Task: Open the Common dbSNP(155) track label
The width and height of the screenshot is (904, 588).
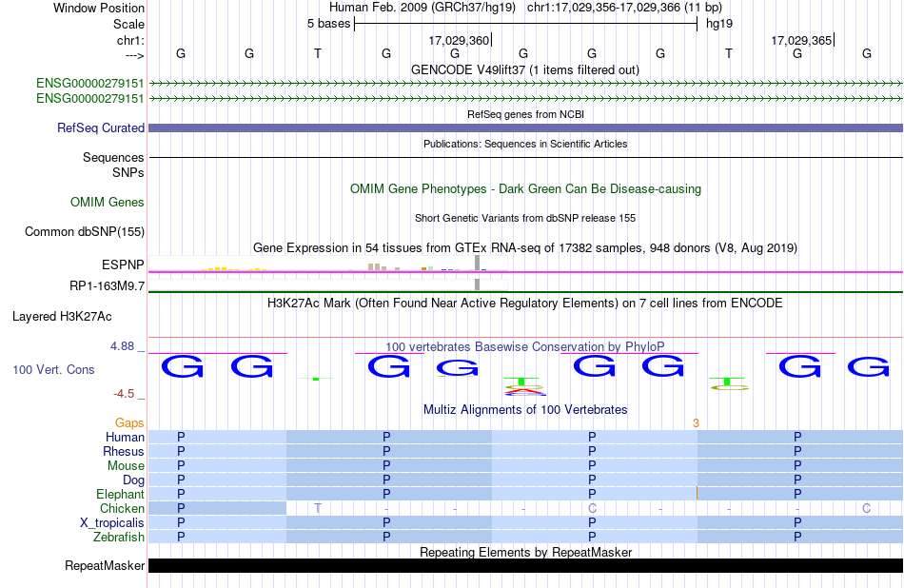Action: [x=85, y=232]
